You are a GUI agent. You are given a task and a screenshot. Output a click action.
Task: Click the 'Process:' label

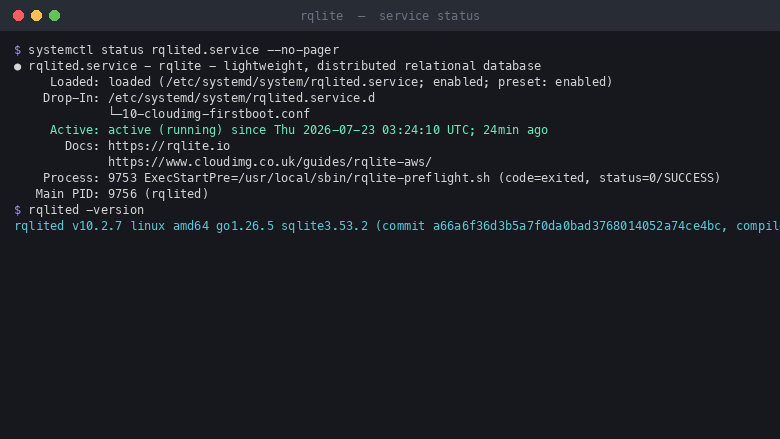pyautogui.click(x=71, y=177)
